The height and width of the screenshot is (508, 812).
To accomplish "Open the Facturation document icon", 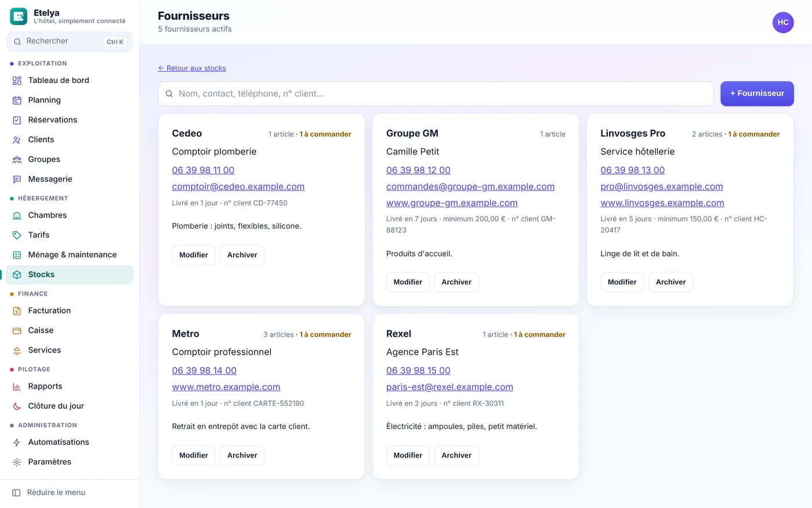I will (17, 311).
